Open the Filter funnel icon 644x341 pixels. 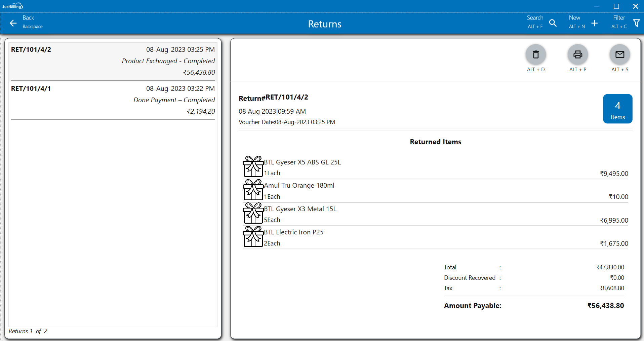[636, 23]
